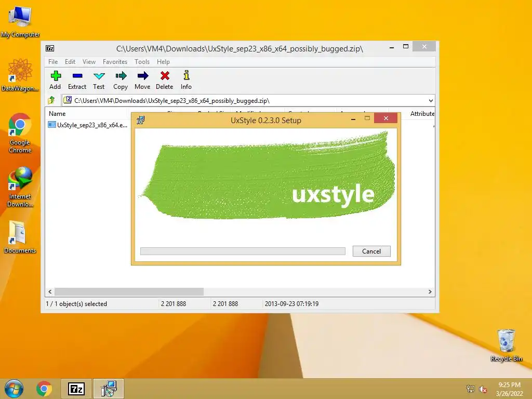Screen dimensions: 532x399
Task: Click the UxStyle Setup title bar icon
Action: point(140,120)
